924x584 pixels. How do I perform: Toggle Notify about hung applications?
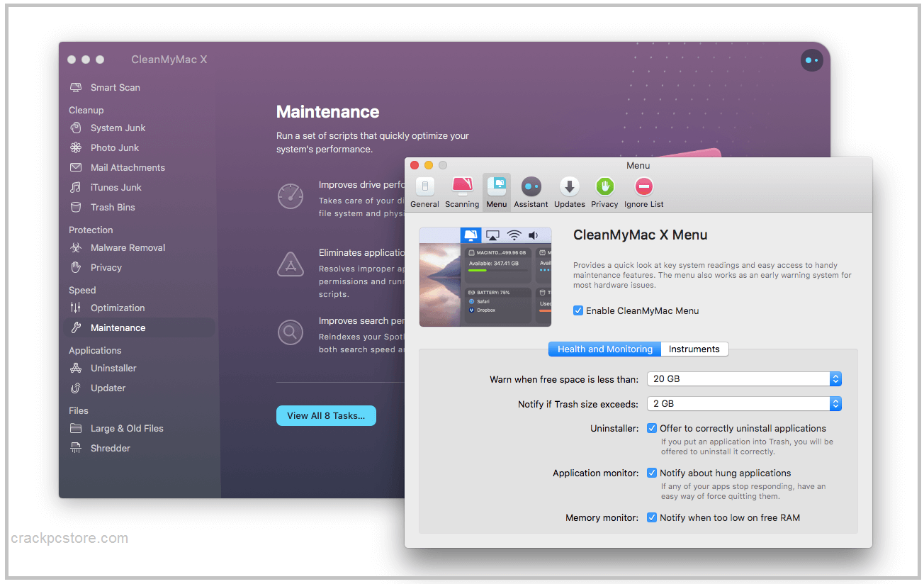click(x=652, y=473)
